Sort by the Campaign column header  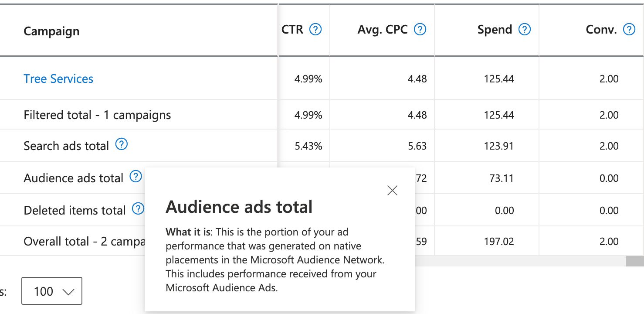[x=51, y=31]
